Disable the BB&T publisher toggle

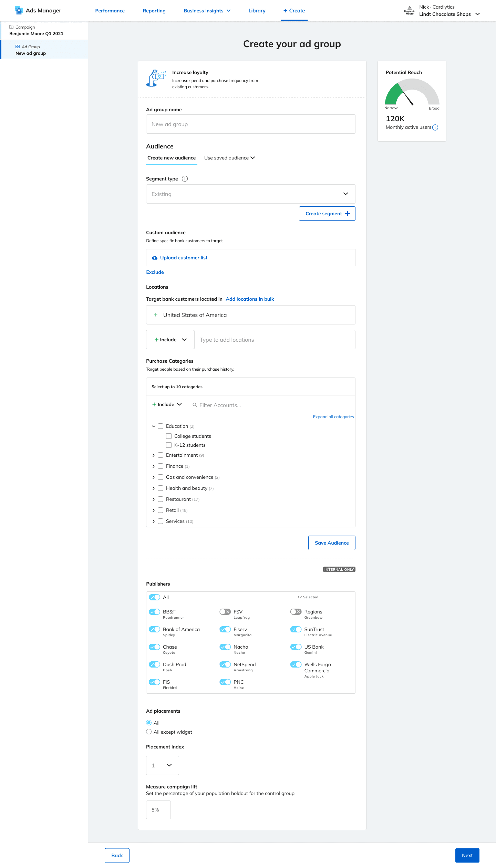coord(155,612)
